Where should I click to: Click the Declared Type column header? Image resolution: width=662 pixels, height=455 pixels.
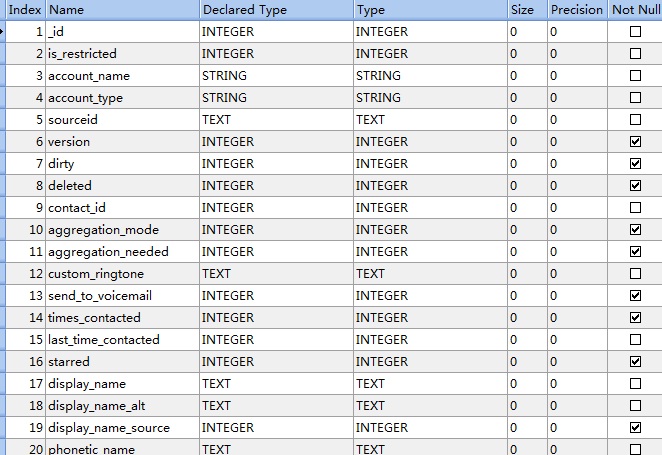276,10
